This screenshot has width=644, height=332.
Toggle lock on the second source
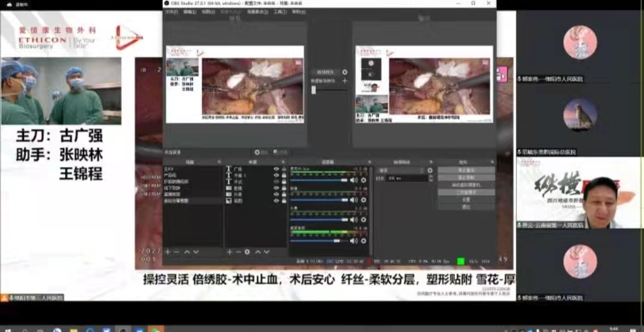(284, 176)
